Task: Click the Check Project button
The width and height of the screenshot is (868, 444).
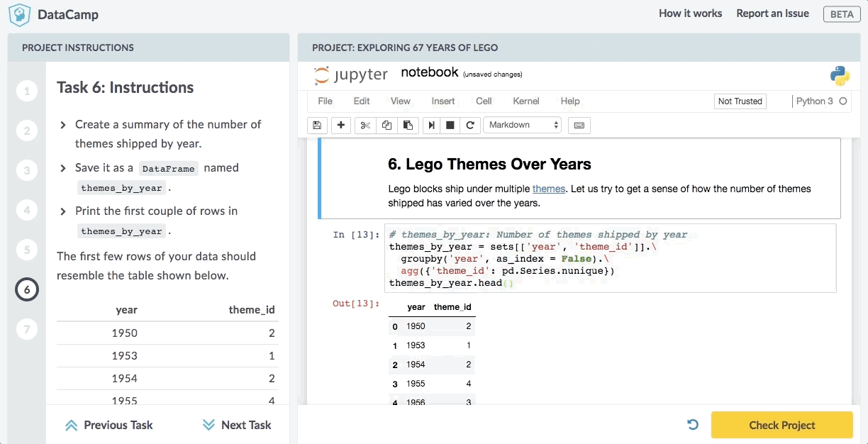Action: click(x=782, y=425)
